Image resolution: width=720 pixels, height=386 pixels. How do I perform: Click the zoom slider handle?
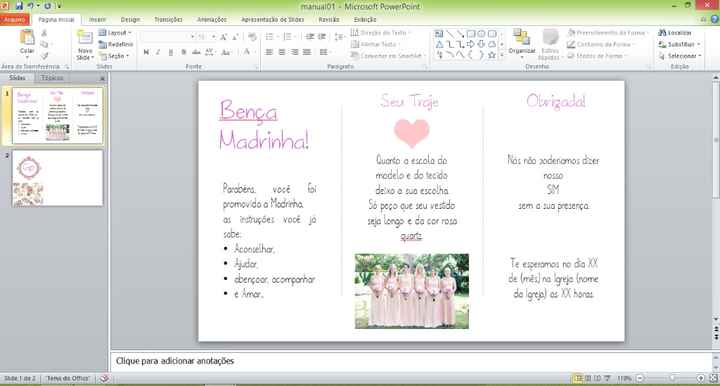673,378
